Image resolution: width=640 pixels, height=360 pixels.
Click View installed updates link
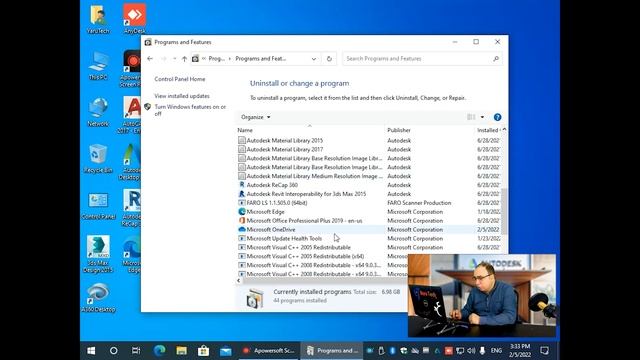(182, 96)
